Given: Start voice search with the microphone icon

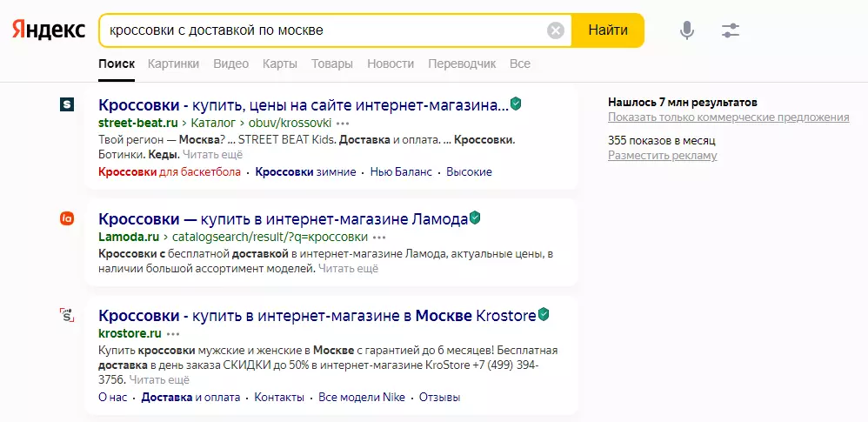Looking at the screenshot, I should click(687, 30).
